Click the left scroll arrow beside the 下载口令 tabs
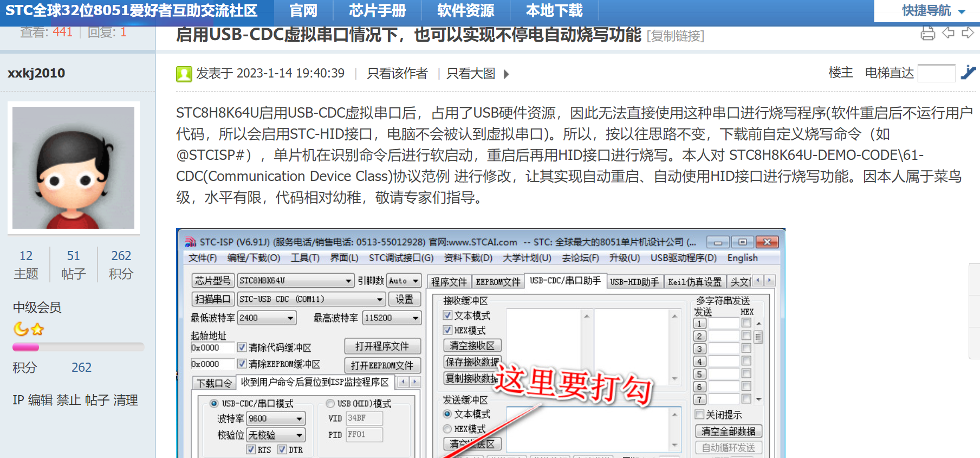Viewport: 980px width, 458px height. pyautogui.click(x=404, y=382)
